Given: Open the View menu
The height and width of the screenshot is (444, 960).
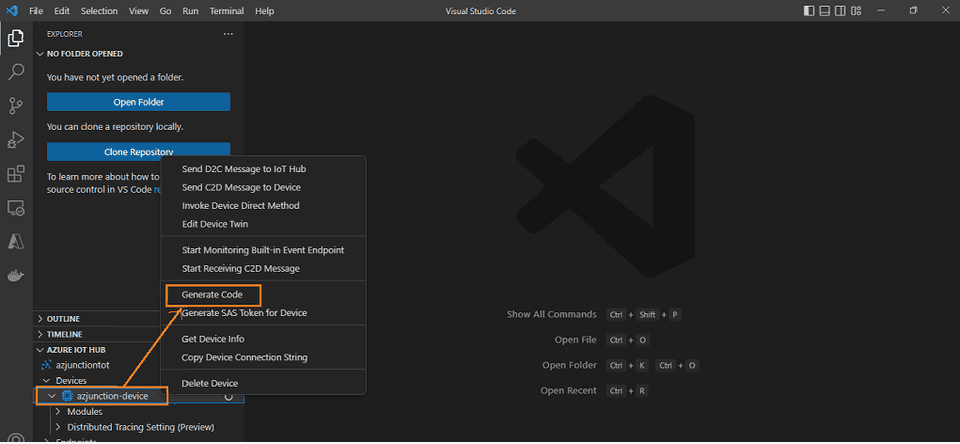Looking at the screenshot, I should [139, 11].
